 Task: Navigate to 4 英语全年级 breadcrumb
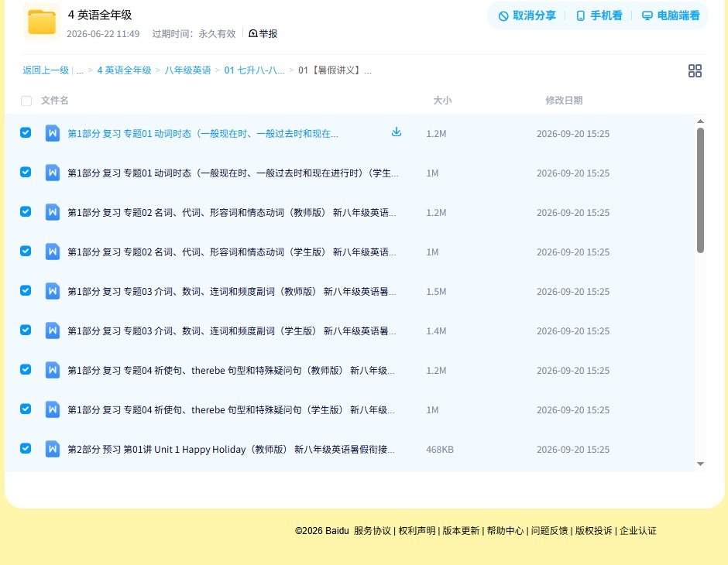pyautogui.click(x=124, y=70)
